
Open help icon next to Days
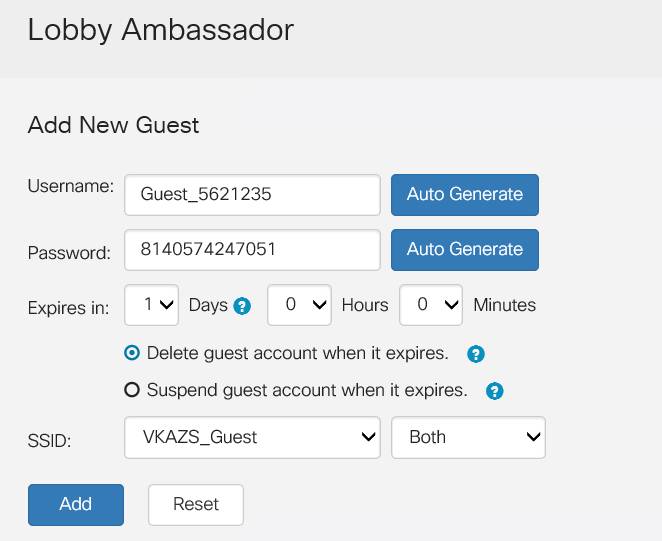[x=242, y=306]
